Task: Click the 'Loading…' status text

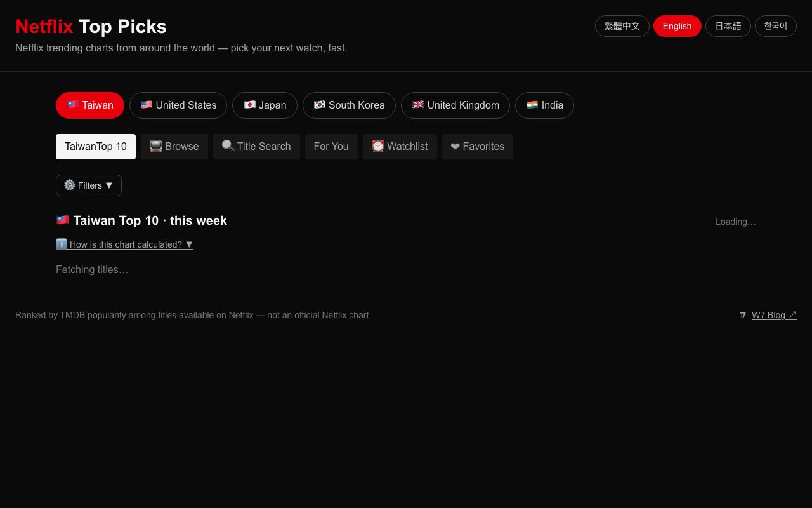Action: tap(736, 222)
